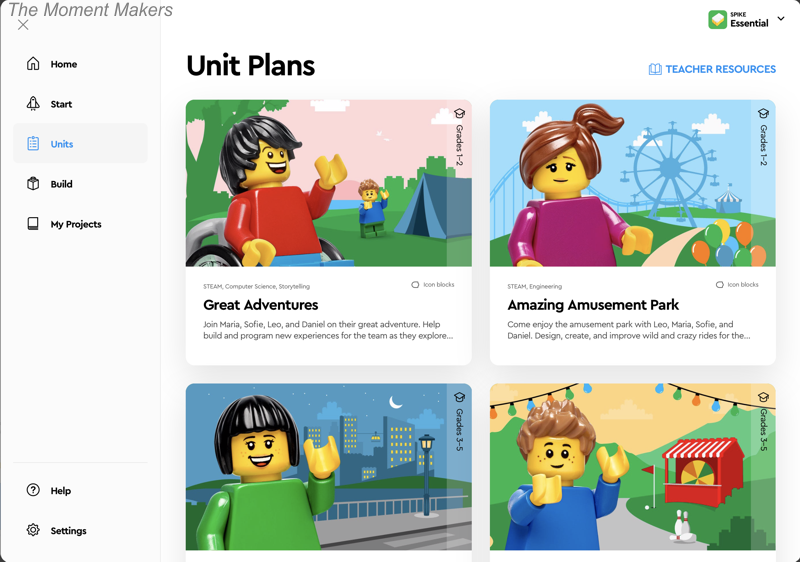Open the My Projects book icon
This screenshot has height=562, width=800.
33,224
